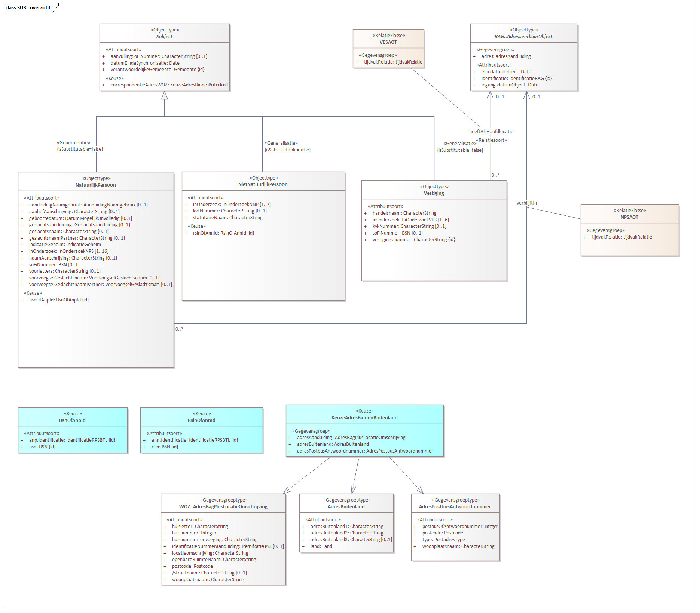Click the verblijftIn association label

tap(526, 203)
